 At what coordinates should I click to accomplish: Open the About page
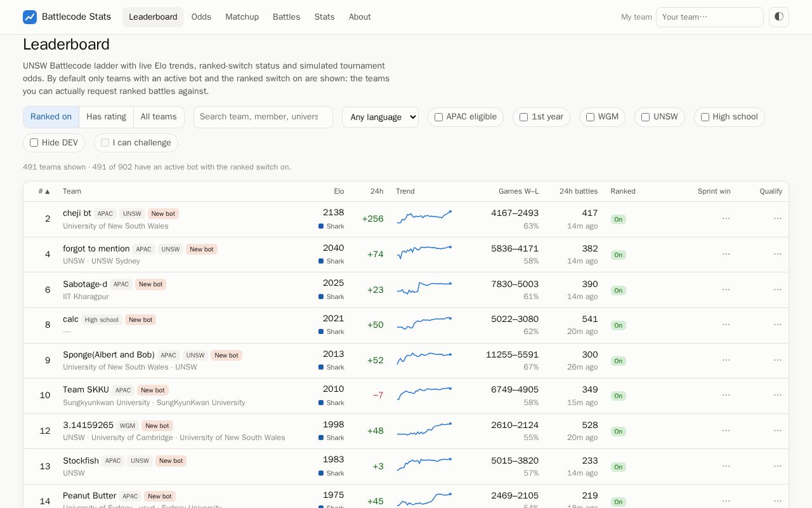coord(360,17)
